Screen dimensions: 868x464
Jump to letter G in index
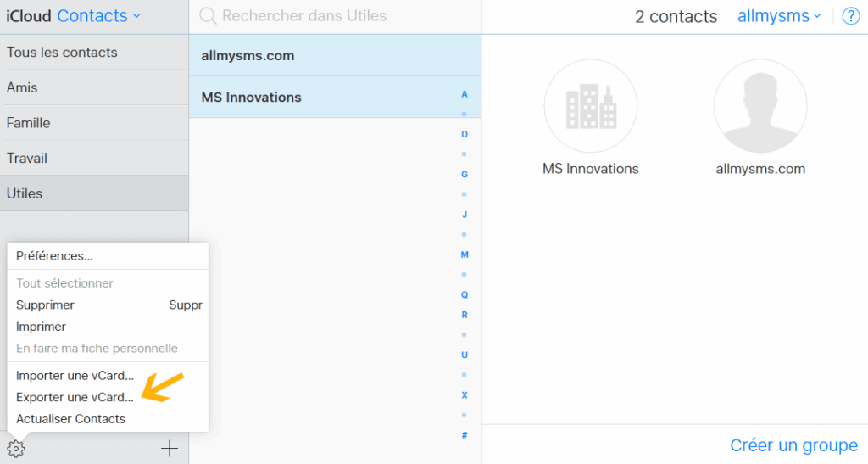465,175
